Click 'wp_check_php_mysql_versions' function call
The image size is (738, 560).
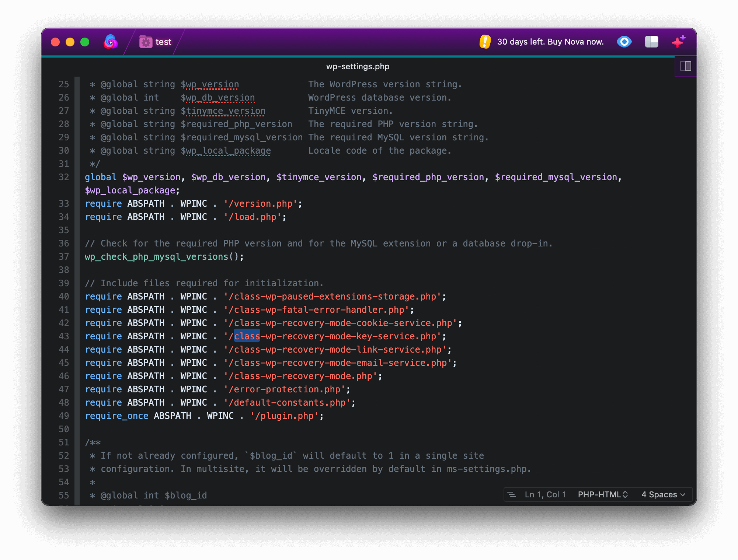pos(156,257)
